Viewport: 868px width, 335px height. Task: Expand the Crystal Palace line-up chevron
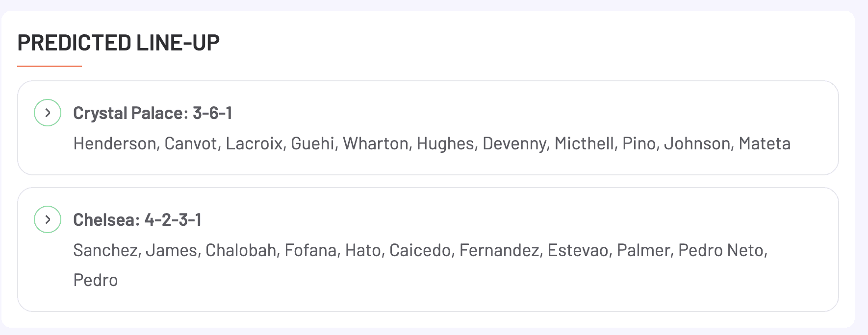pos(48,113)
